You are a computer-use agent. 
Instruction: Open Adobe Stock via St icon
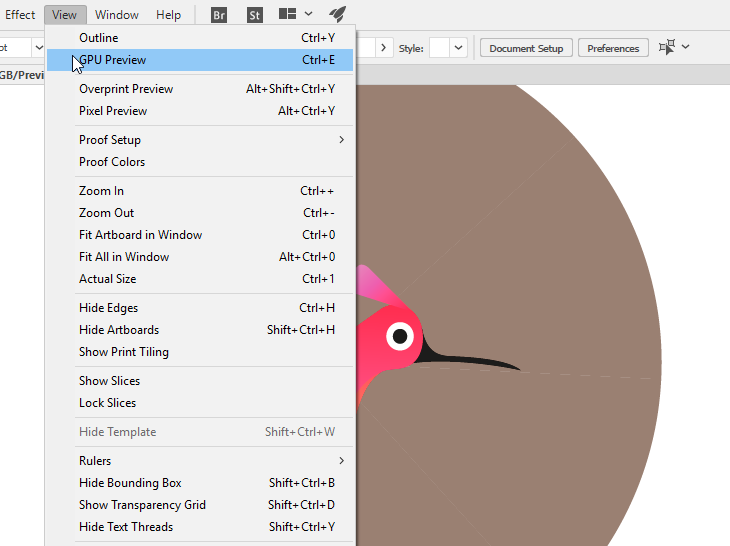pos(255,15)
